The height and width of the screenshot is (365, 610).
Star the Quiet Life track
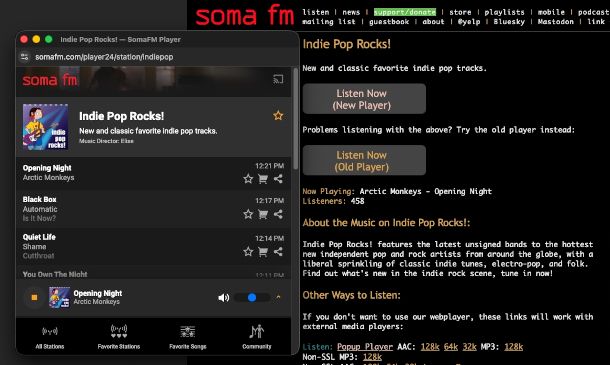pyautogui.click(x=248, y=252)
